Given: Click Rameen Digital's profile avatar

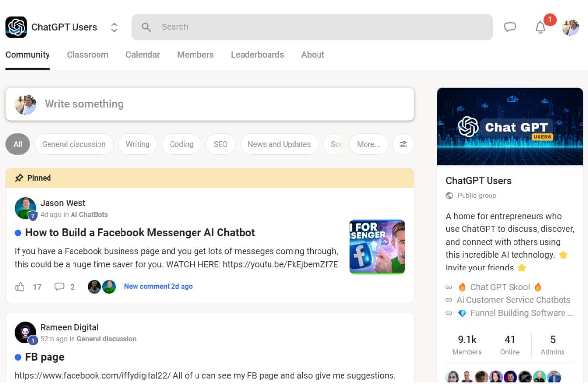Looking at the screenshot, I should coord(25,332).
